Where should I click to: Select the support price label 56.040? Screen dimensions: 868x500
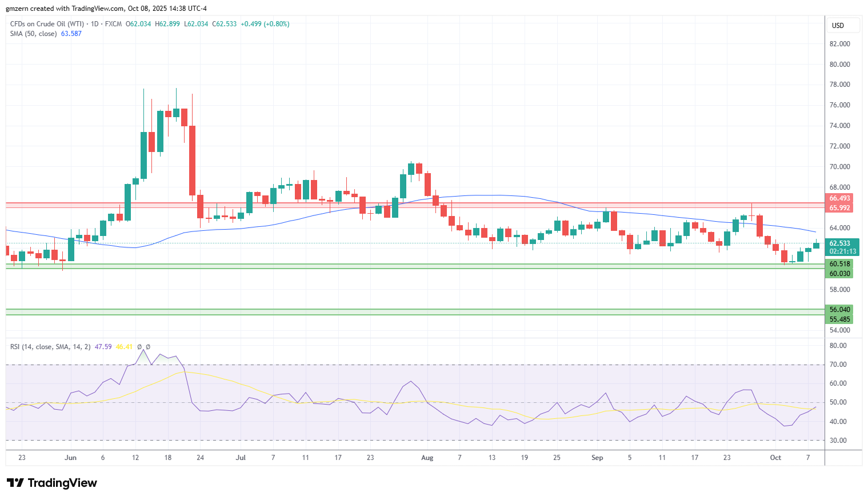point(839,310)
